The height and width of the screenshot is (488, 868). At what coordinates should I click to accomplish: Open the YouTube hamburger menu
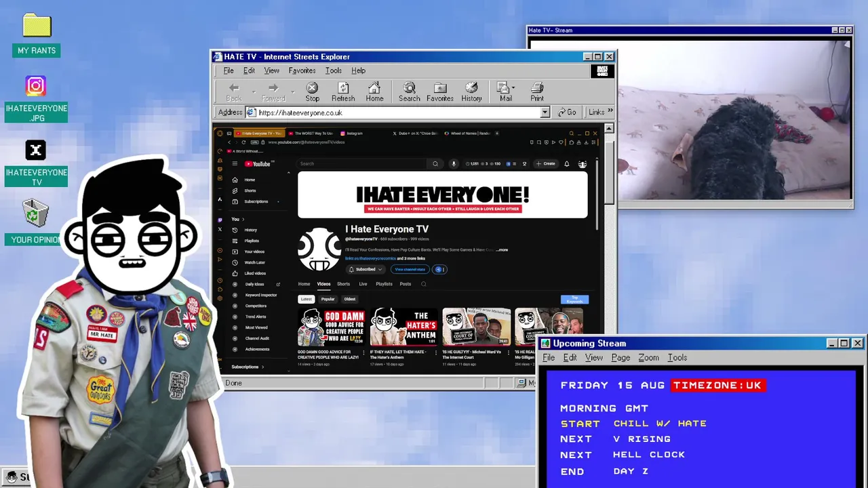(x=235, y=163)
